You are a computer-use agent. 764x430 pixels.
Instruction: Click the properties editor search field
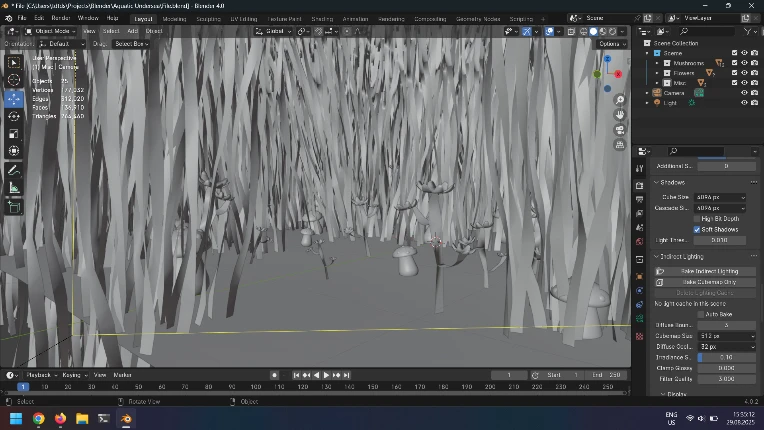[696, 151]
